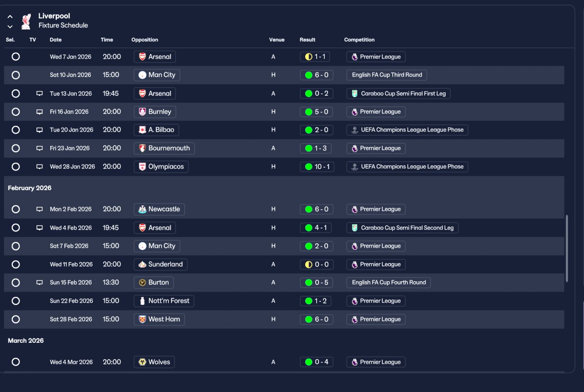The width and height of the screenshot is (584, 392).
Task: Click the TV column header
Action: coord(32,40)
